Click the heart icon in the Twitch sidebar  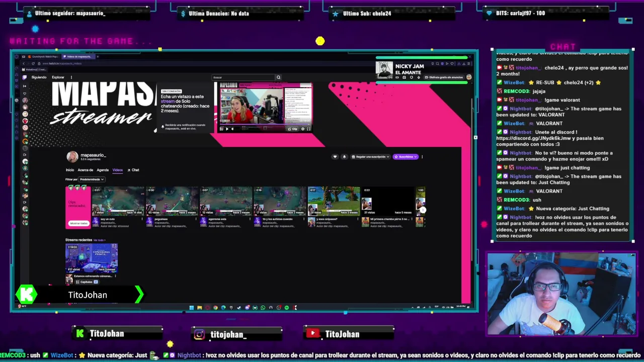pos(25,94)
